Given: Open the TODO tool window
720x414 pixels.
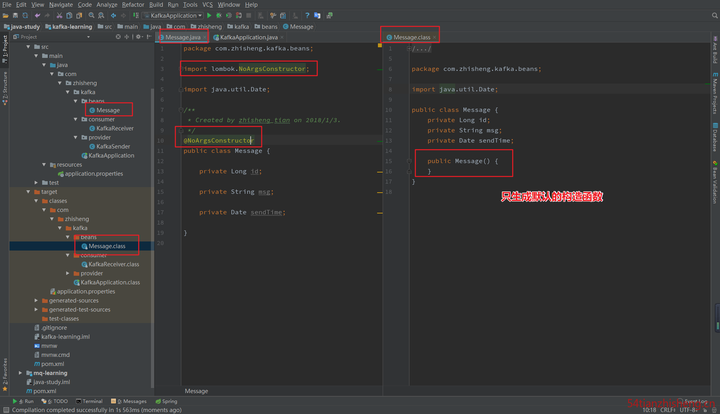Looking at the screenshot, I should pos(55,401).
